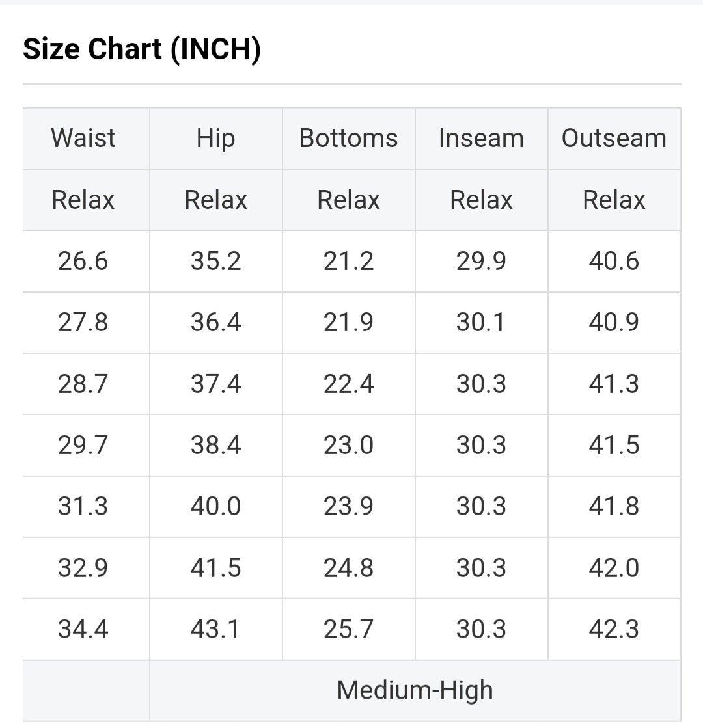Select bottoms value 25.7 cell
Viewport: 703px width, 728px height.
tap(348, 629)
